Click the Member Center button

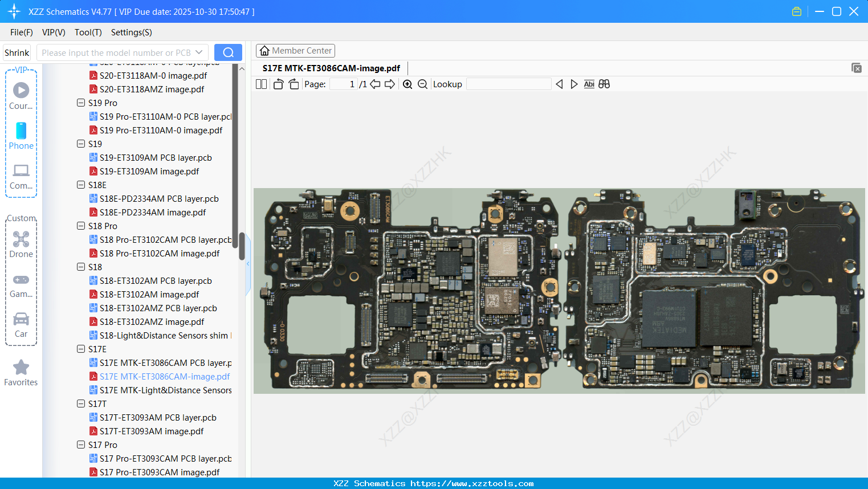point(295,50)
